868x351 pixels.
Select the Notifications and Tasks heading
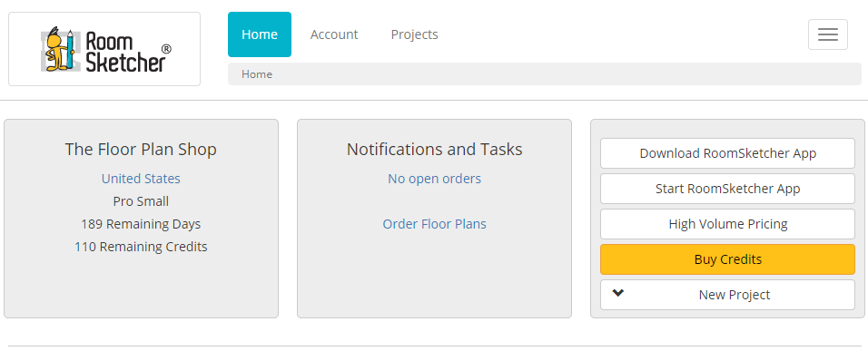pyautogui.click(x=435, y=150)
